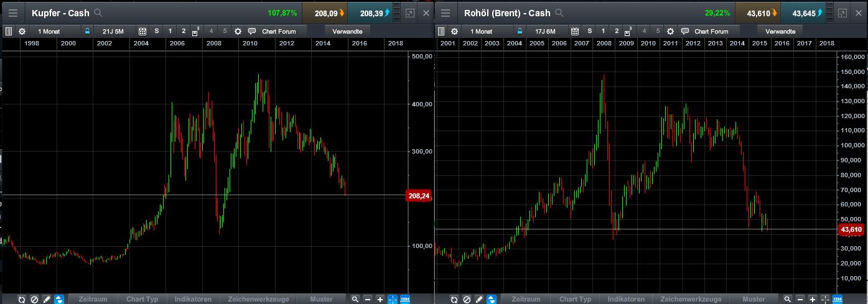Open Chart Forum on Rohöl chart

click(709, 31)
